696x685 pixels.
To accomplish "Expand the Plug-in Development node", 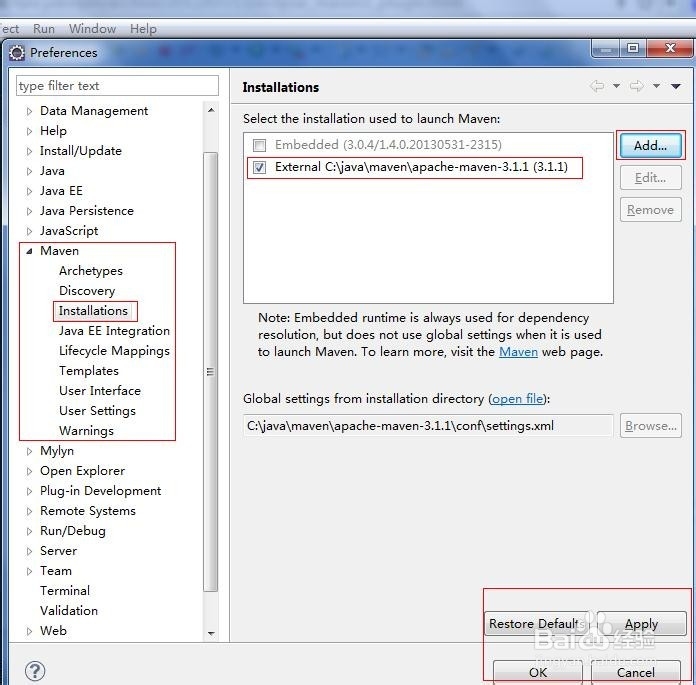I will 29,491.
